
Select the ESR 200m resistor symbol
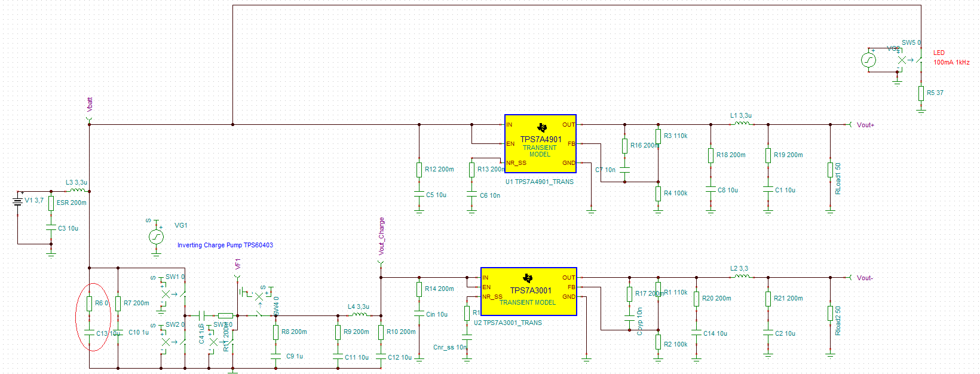point(51,203)
